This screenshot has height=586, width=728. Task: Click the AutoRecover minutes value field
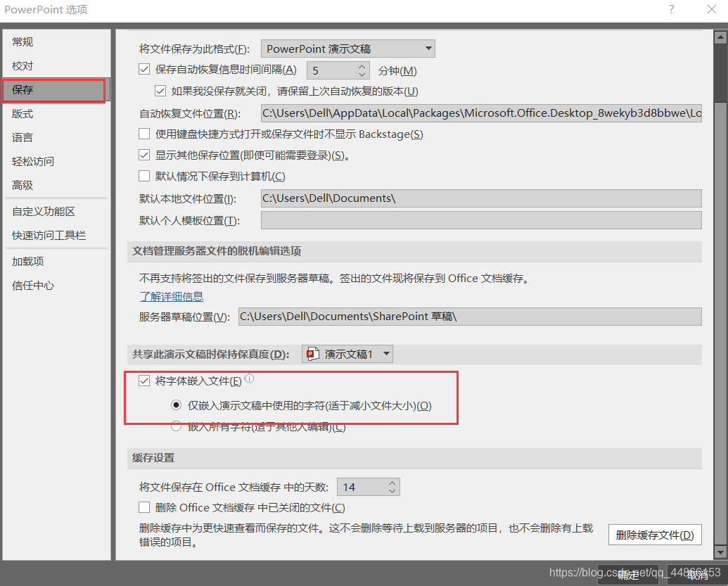pyautogui.click(x=332, y=70)
